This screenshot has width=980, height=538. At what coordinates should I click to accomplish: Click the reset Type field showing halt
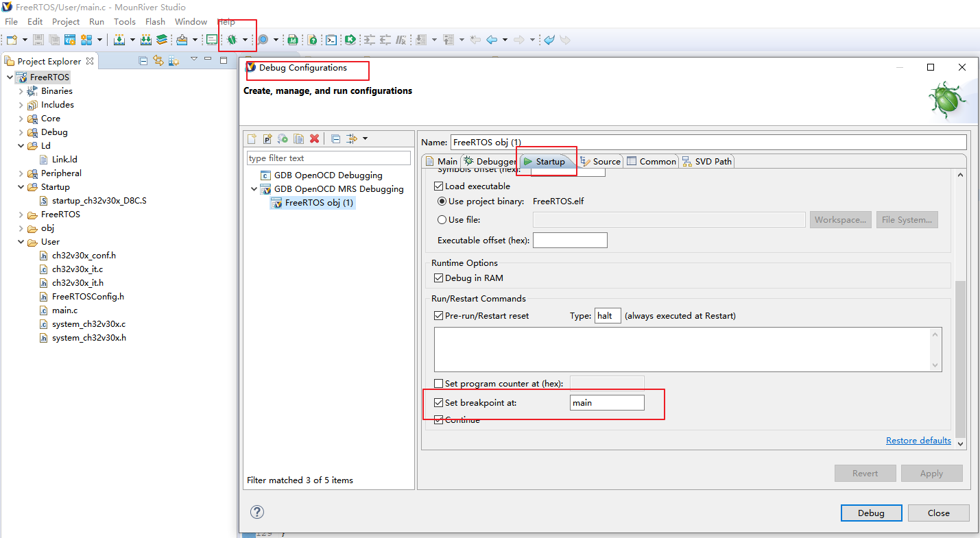pyautogui.click(x=608, y=316)
